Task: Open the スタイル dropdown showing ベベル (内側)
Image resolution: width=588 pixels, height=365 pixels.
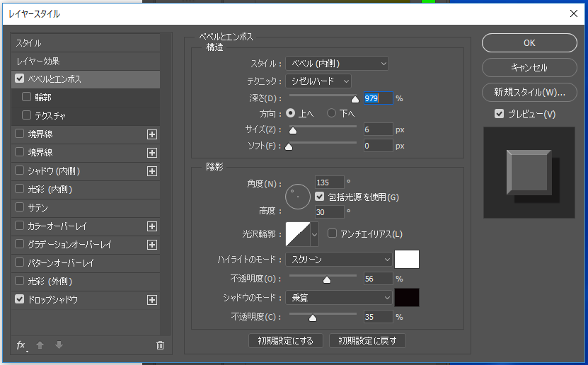Action: tap(337, 64)
